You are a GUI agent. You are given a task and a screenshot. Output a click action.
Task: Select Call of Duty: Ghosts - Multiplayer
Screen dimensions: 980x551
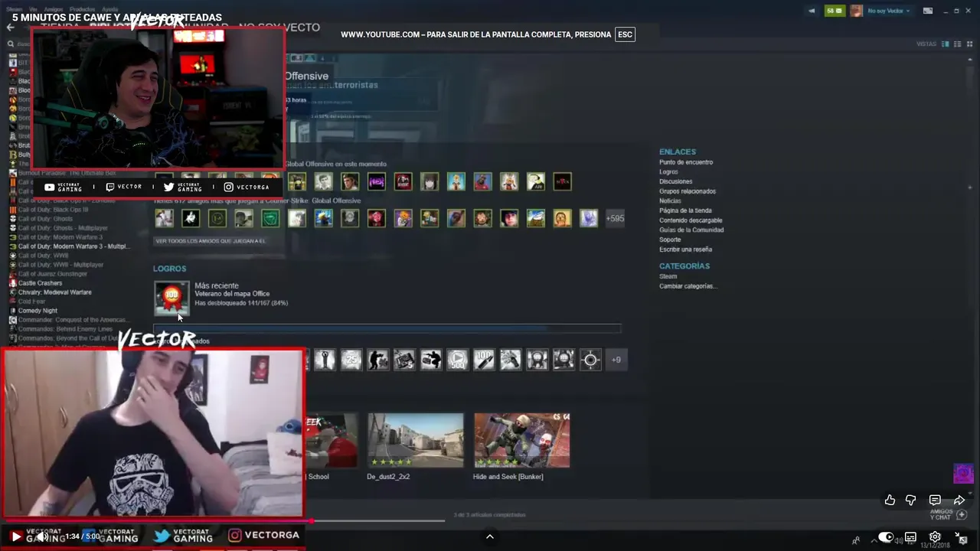click(58, 228)
